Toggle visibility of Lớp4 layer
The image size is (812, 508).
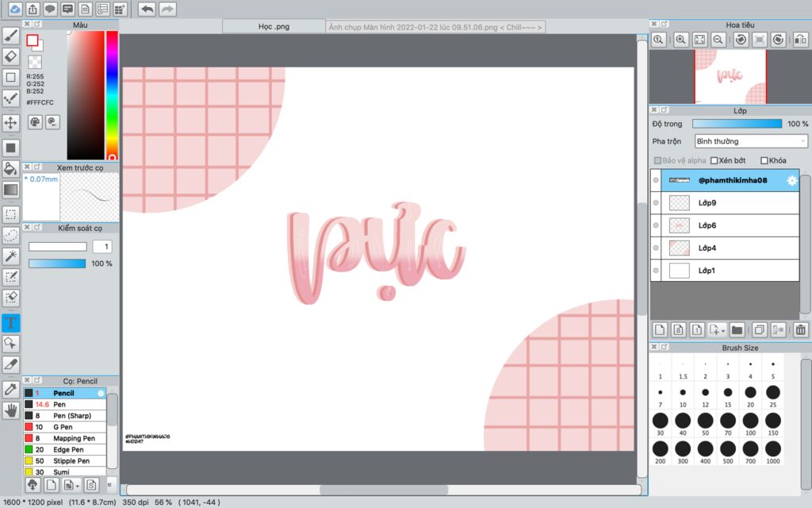tap(656, 248)
